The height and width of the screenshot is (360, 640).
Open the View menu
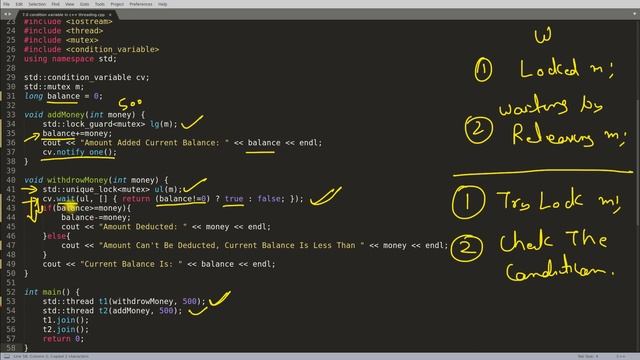70,4
